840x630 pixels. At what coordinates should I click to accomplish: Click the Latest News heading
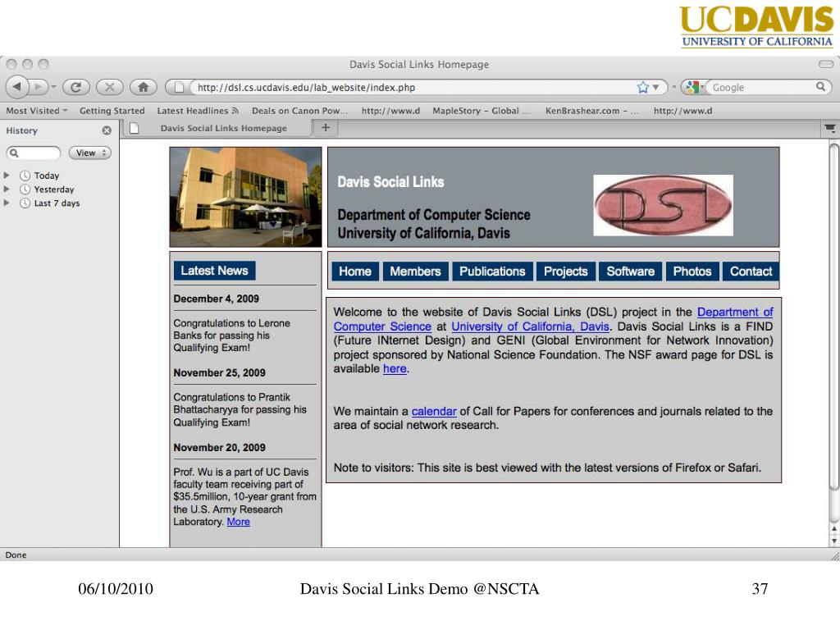(214, 271)
